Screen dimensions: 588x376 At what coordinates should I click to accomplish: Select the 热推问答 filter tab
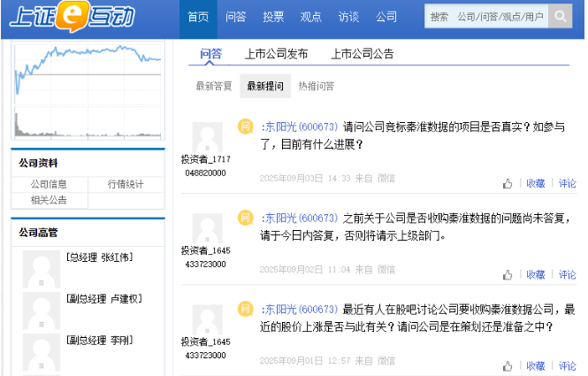point(317,86)
